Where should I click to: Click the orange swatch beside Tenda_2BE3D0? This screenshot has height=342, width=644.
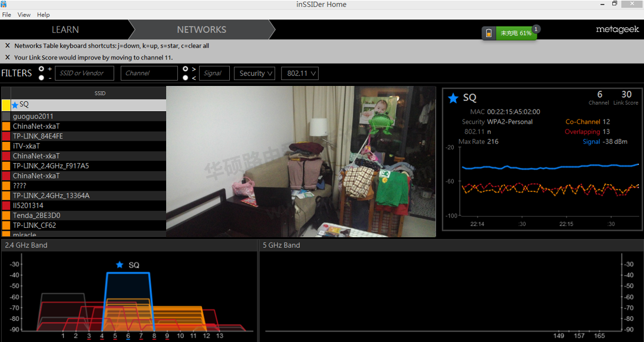pyautogui.click(x=6, y=215)
